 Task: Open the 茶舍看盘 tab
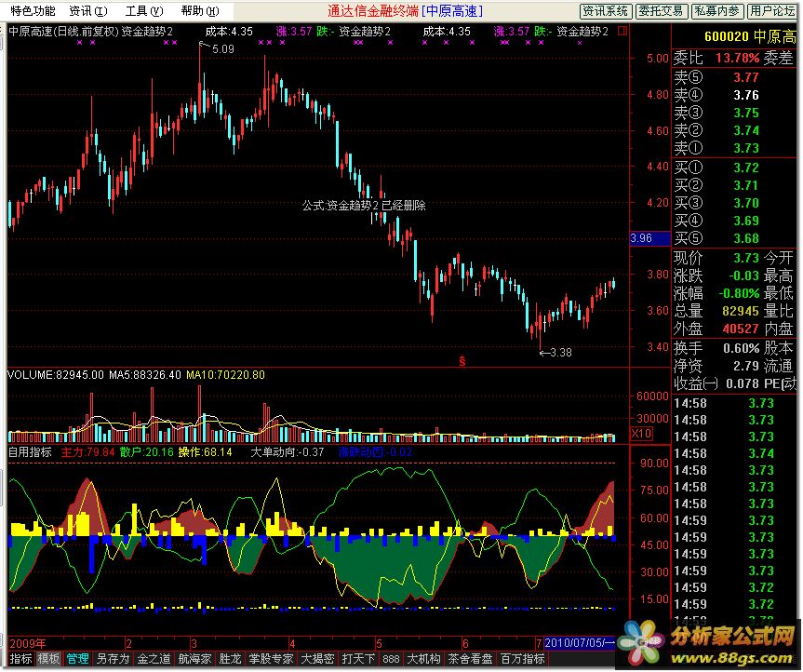point(470,659)
